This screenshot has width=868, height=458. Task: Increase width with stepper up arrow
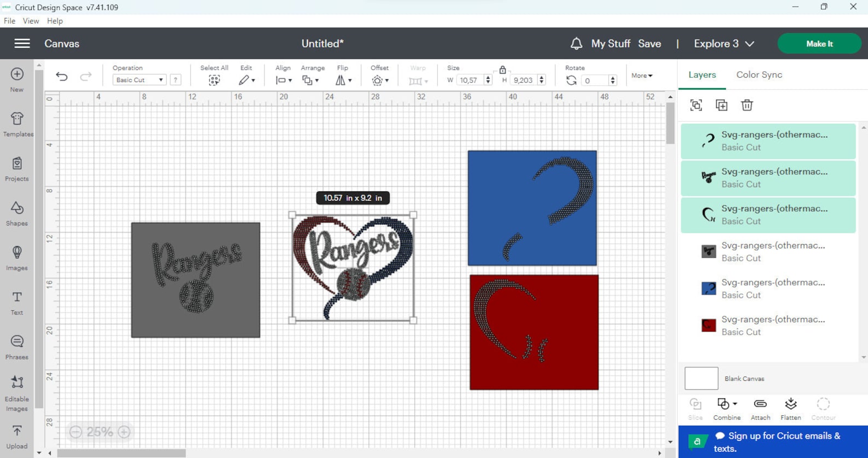coord(488,77)
